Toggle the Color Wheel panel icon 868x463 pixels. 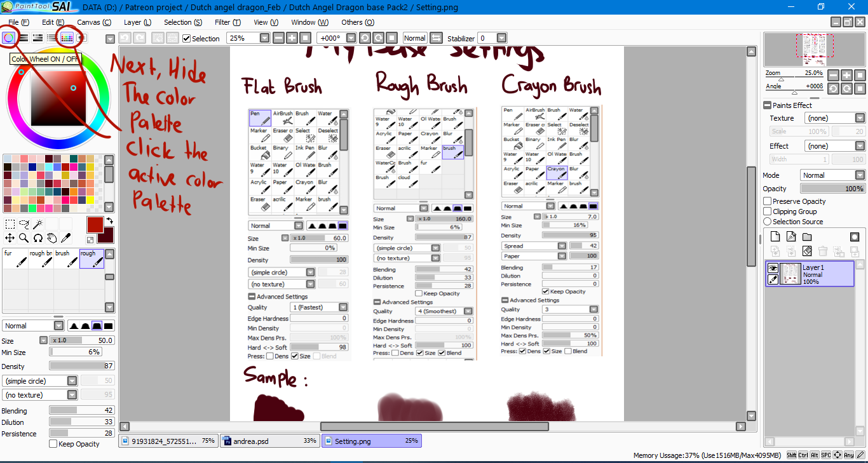(x=8, y=38)
